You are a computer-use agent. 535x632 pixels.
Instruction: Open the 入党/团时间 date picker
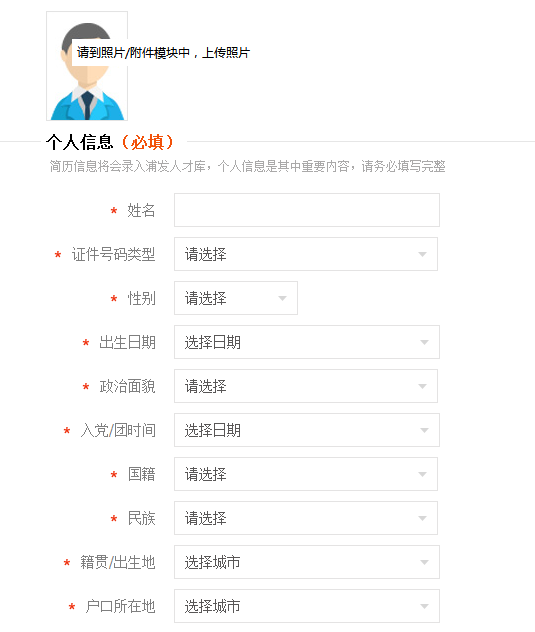[x=307, y=430]
